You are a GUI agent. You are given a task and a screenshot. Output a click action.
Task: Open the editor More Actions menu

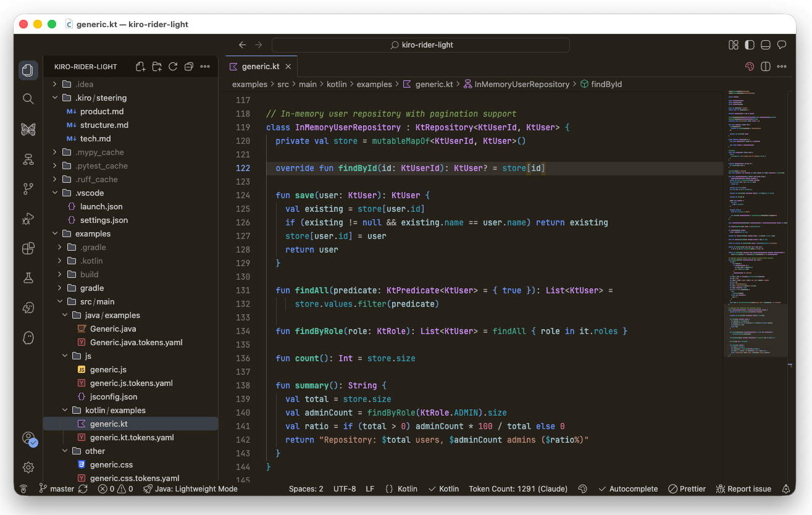(x=782, y=67)
